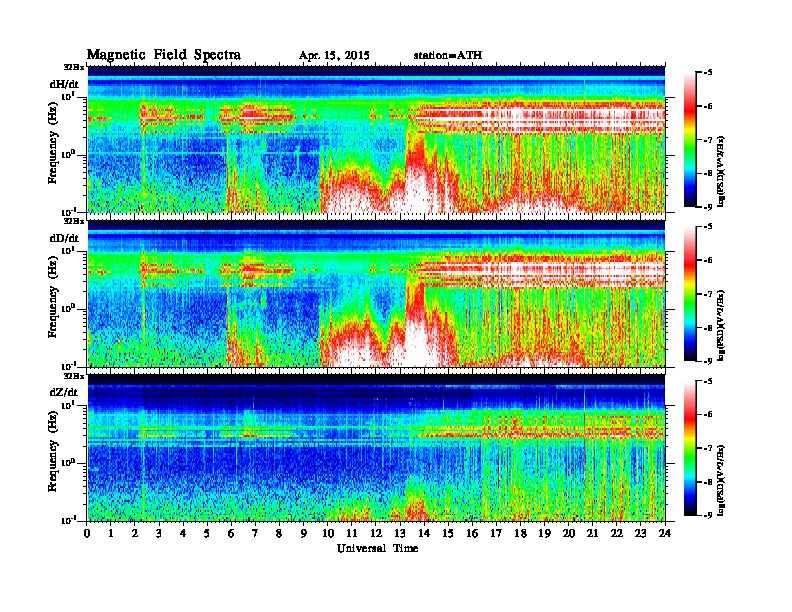792x612 pixels.
Task: Click the "-6" tick on dD/dt colorbar
Action: (x=708, y=261)
